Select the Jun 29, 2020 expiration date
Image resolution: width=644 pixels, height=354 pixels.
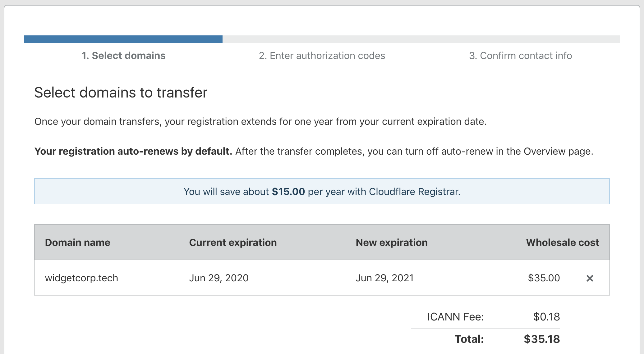pyautogui.click(x=219, y=278)
